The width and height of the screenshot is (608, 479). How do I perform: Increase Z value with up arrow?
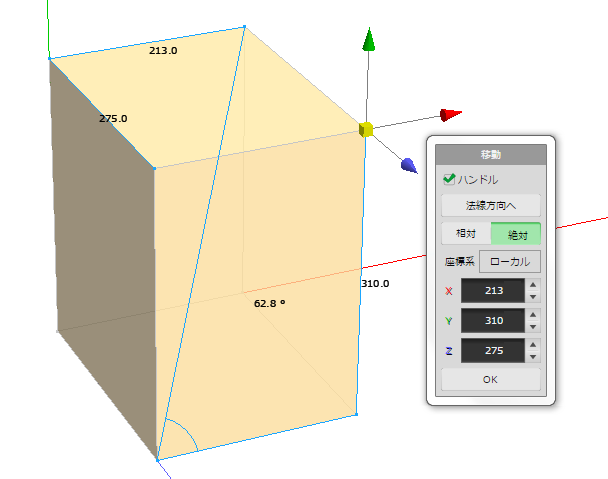533,345
